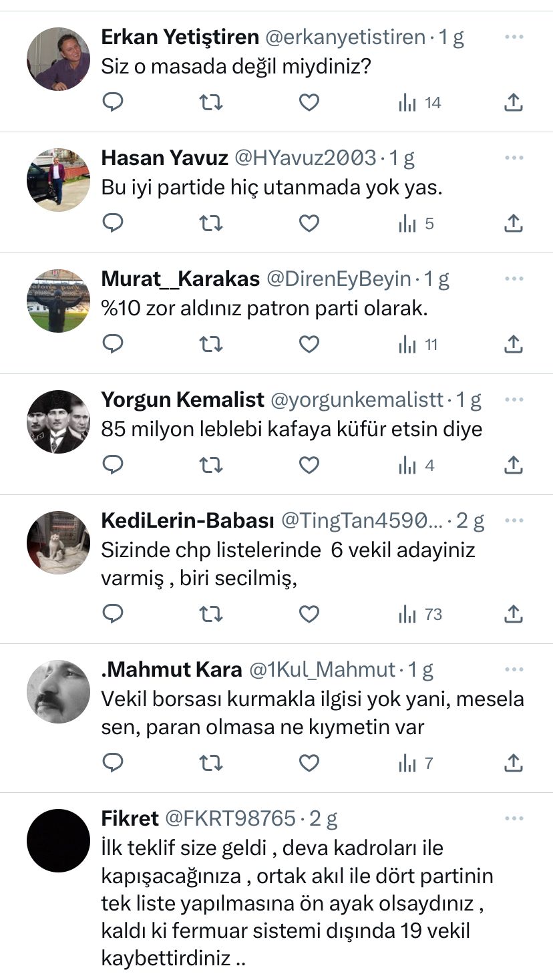Screen dimensions: 553x980
Task: Reply to KediLerin-Babası's tweet
Action: click(x=113, y=614)
